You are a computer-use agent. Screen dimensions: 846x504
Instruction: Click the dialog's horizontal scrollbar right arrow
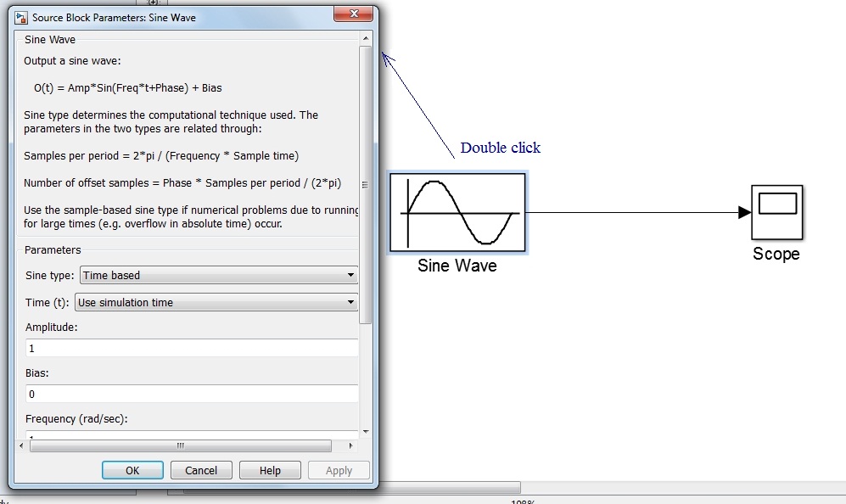(x=352, y=445)
